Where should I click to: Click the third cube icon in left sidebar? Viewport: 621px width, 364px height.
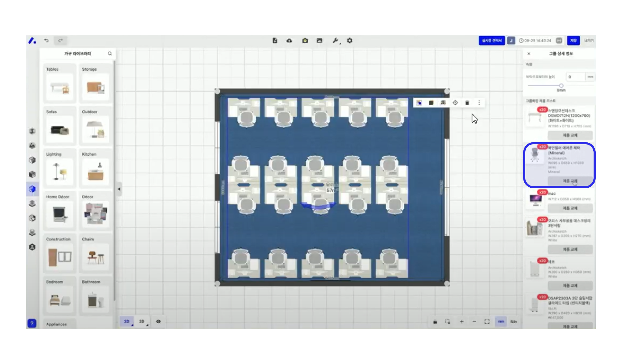(x=32, y=160)
